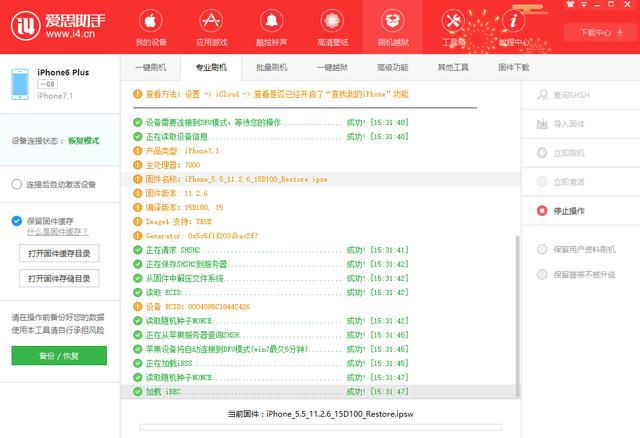Select log row Image4 支持: TRUE
The image size is (640, 438).
coord(320,222)
